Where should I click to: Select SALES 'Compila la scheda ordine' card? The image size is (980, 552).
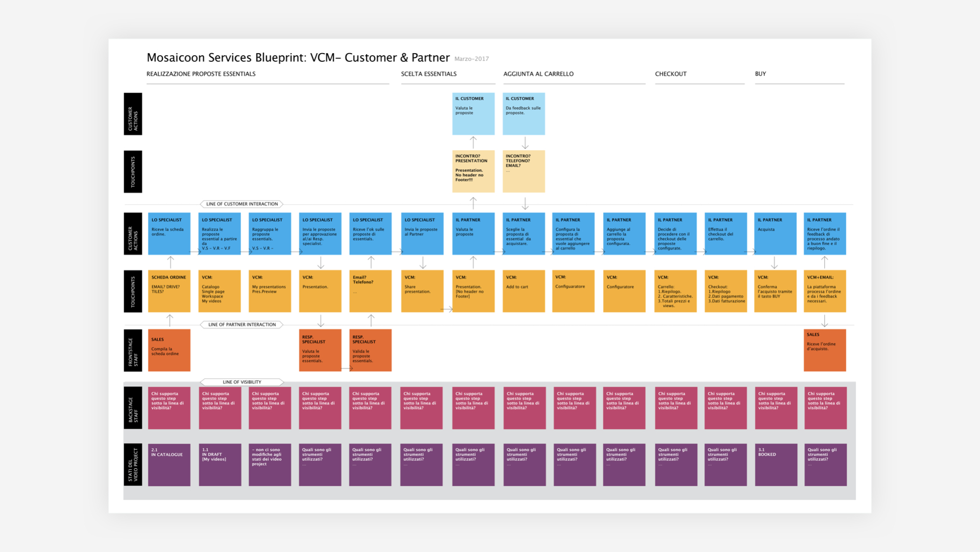click(x=169, y=350)
